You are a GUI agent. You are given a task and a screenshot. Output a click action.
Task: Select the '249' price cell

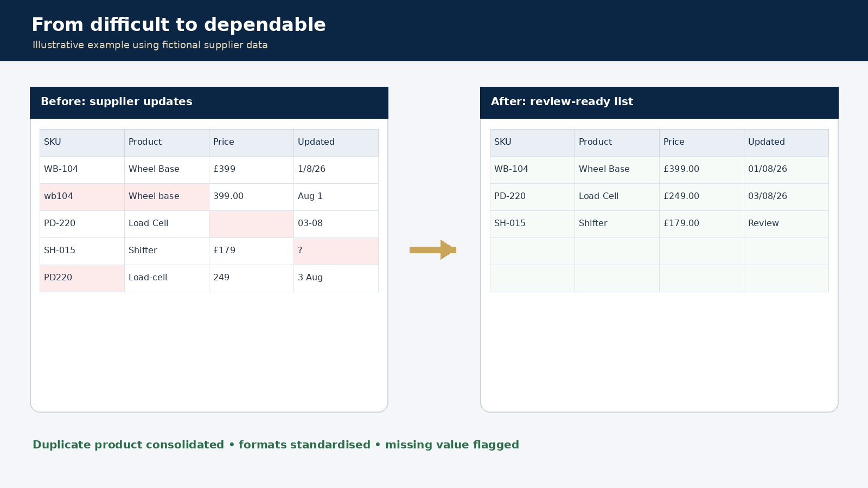pyautogui.click(x=251, y=278)
